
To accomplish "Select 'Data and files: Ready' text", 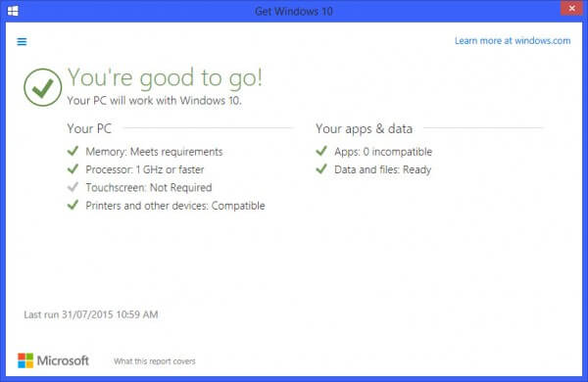I will [x=383, y=169].
